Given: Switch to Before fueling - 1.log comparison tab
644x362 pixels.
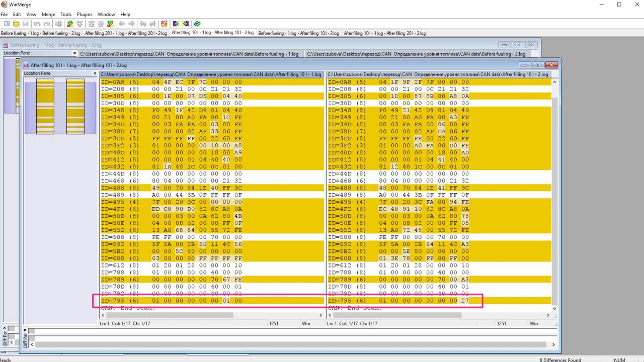Looking at the screenshot, I should (x=41, y=33).
